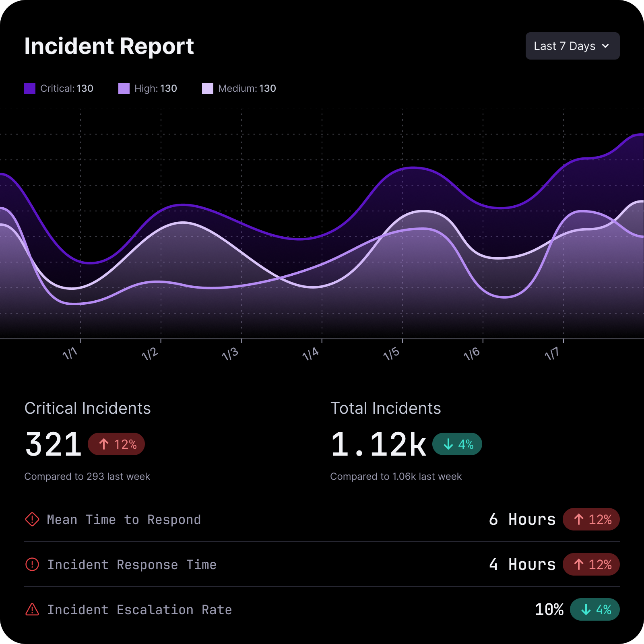Click the circle alert icon for Incident Response Time
This screenshot has height=644, width=644.
(x=32, y=564)
